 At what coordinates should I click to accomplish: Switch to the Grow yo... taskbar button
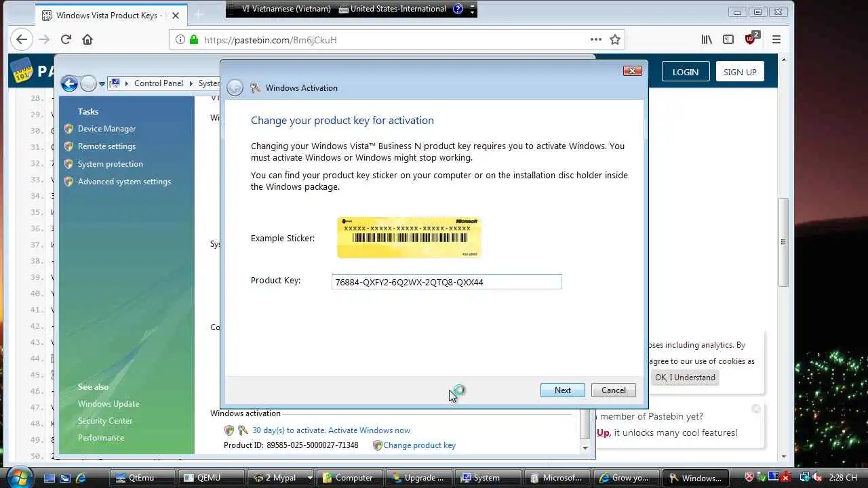click(x=627, y=478)
